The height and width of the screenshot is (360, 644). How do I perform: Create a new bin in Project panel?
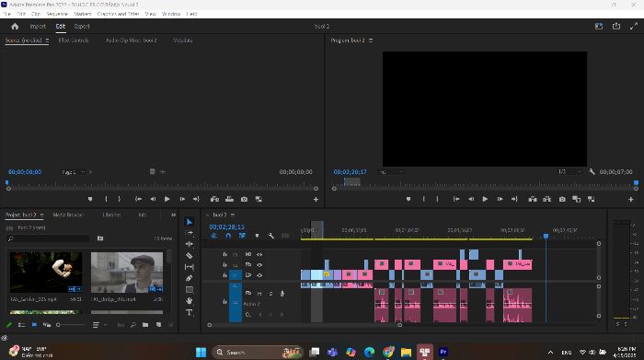tap(145, 325)
